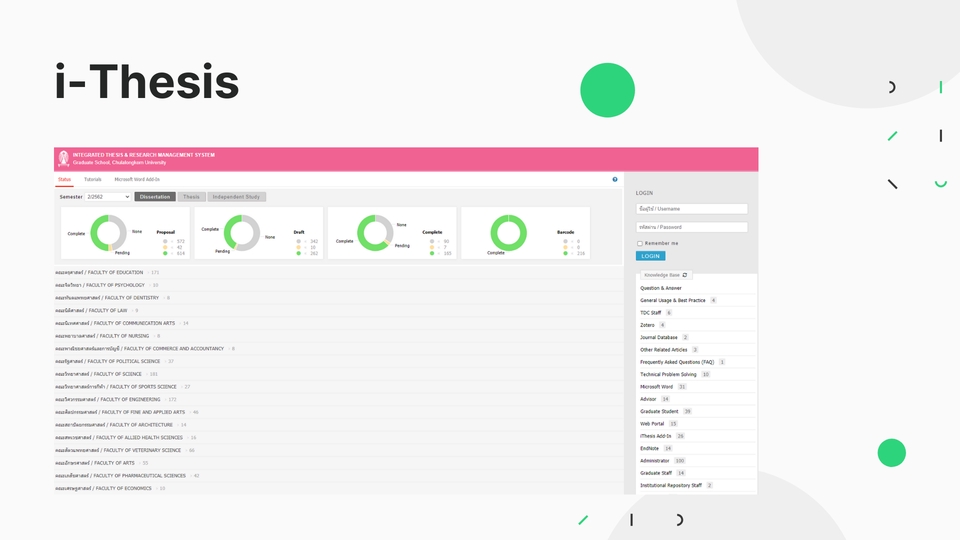Open the Faculty of Economics row

pos(339,489)
